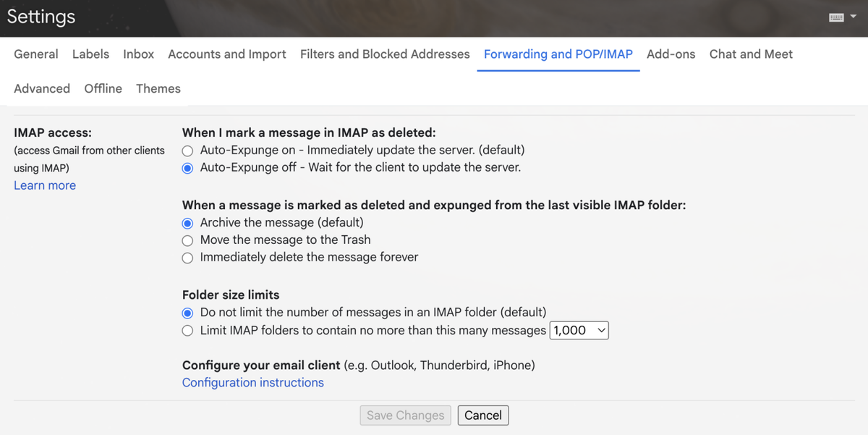Open the Configuration instructions link
868x435 pixels.
pyautogui.click(x=253, y=383)
